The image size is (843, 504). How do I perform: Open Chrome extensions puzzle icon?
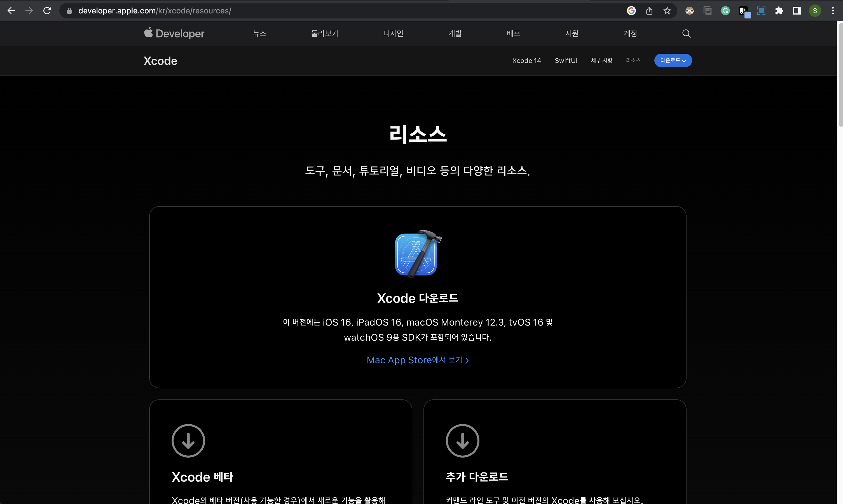click(x=779, y=11)
